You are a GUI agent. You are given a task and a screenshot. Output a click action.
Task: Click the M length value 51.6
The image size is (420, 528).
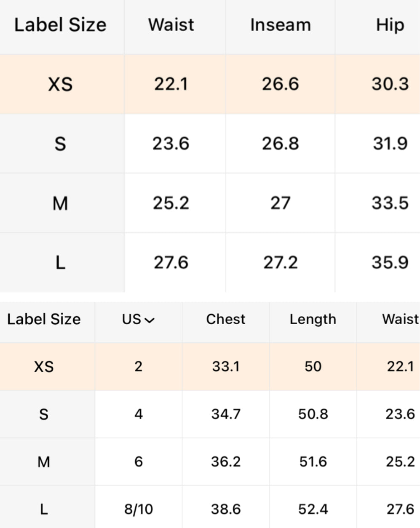point(313,461)
